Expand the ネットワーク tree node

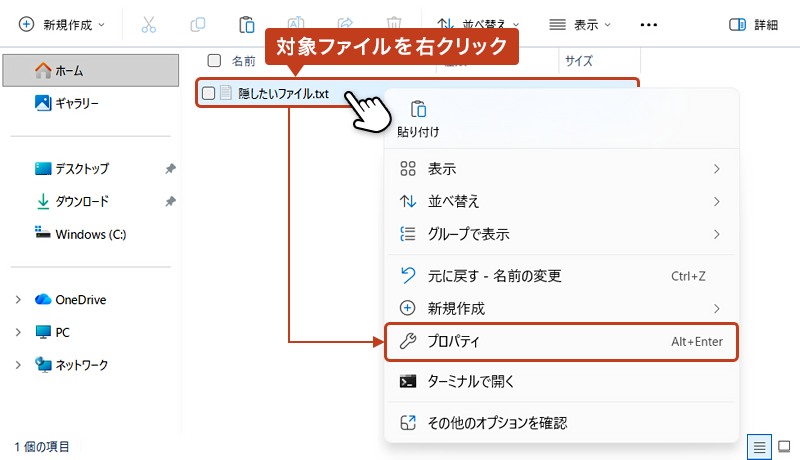click(x=18, y=365)
